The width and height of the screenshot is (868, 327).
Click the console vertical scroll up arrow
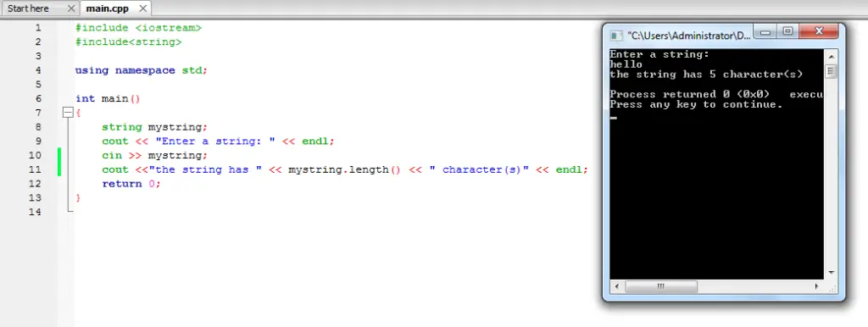[x=831, y=56]
